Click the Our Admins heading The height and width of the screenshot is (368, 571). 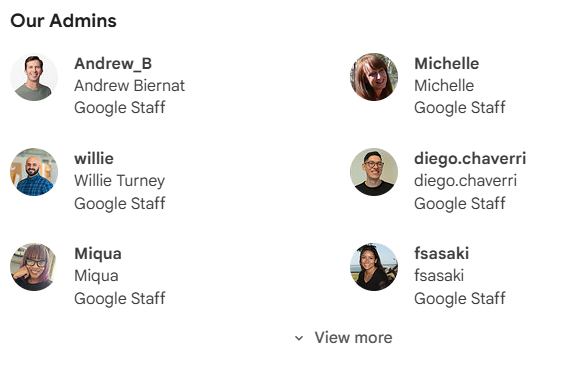pyautogui.click(x=63, y=20)
